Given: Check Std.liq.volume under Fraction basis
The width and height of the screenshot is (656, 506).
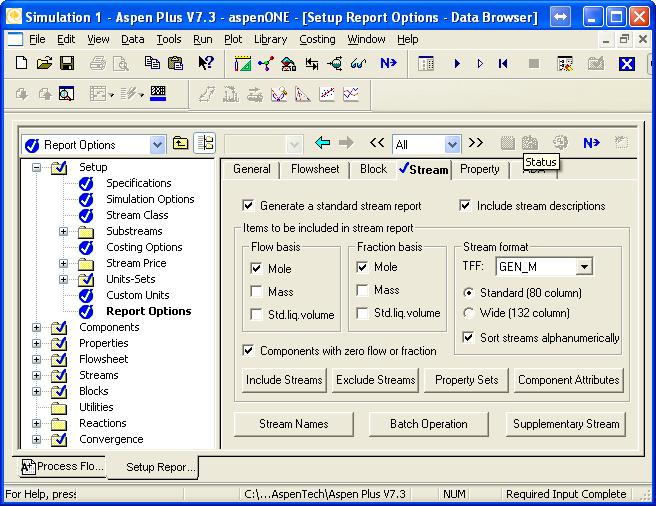Looking at the screenshot, I should point(362,313).
